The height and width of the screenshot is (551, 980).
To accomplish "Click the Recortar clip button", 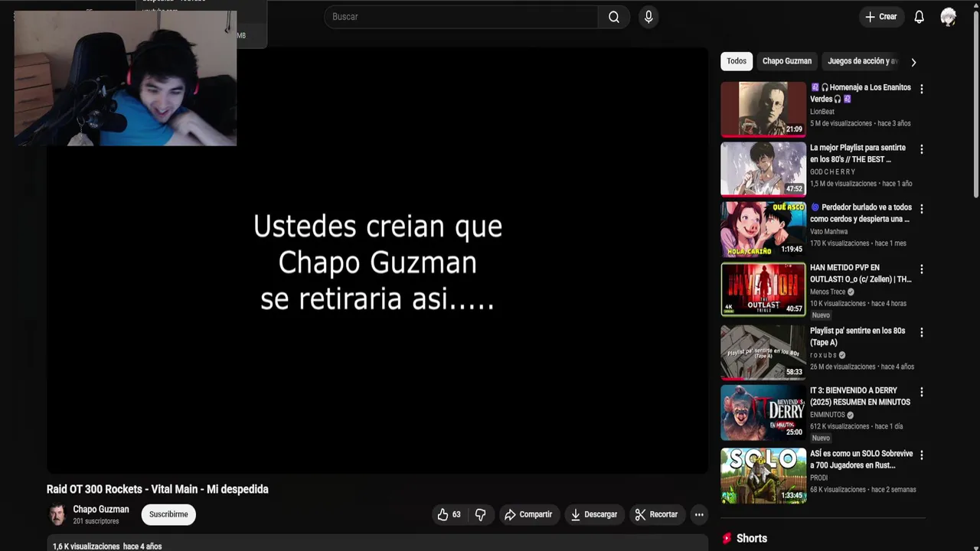I will (x=657, y=514).
